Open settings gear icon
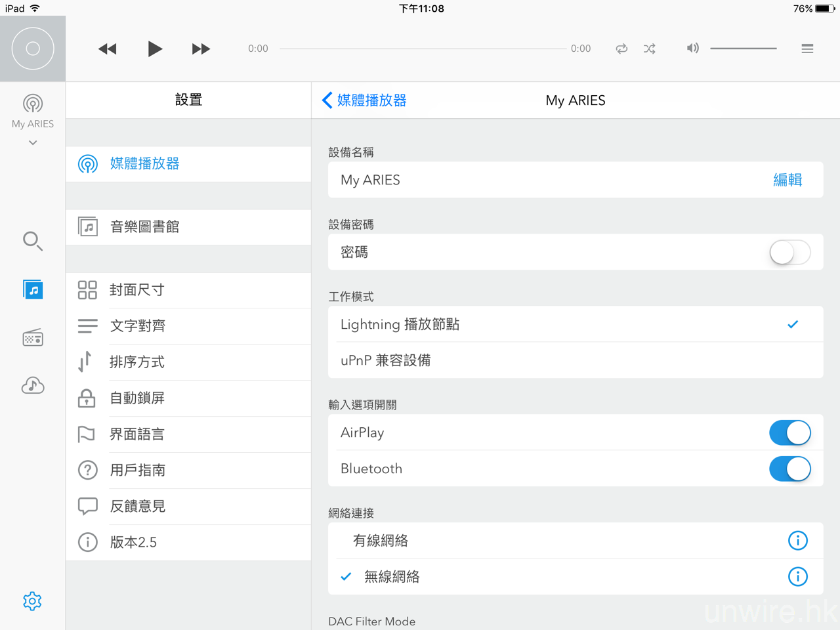The height and width of the screenshot is (630, 840). 32,601
